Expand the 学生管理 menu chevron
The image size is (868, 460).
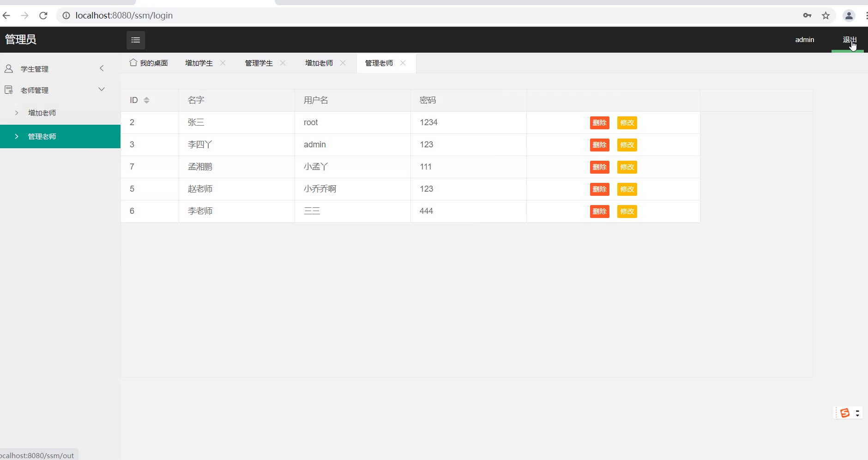[102, 68]
